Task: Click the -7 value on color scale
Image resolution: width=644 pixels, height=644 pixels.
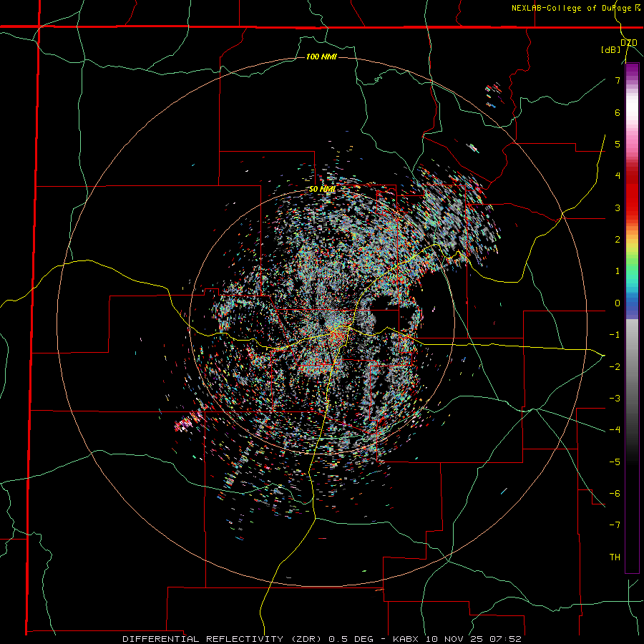Action: [x=615, y=525]
